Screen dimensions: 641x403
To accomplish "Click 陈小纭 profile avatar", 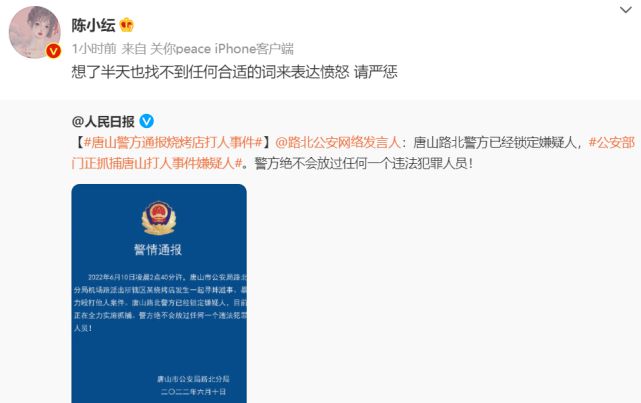I will [35, 32].
